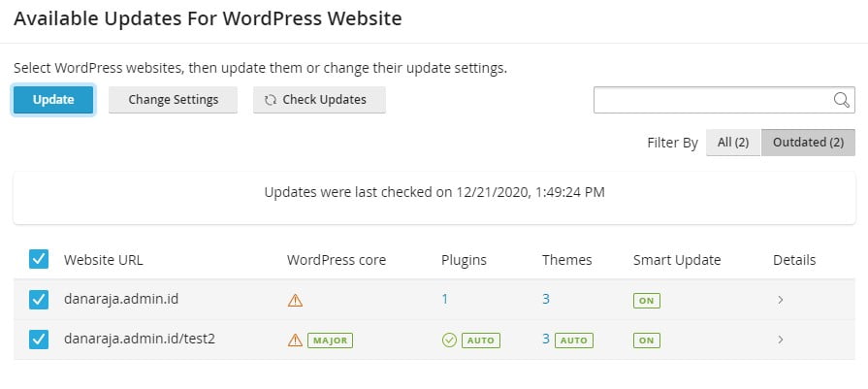Click the blue Update button
The width and height of the screenshot is (868, 389).
(53, 100)
